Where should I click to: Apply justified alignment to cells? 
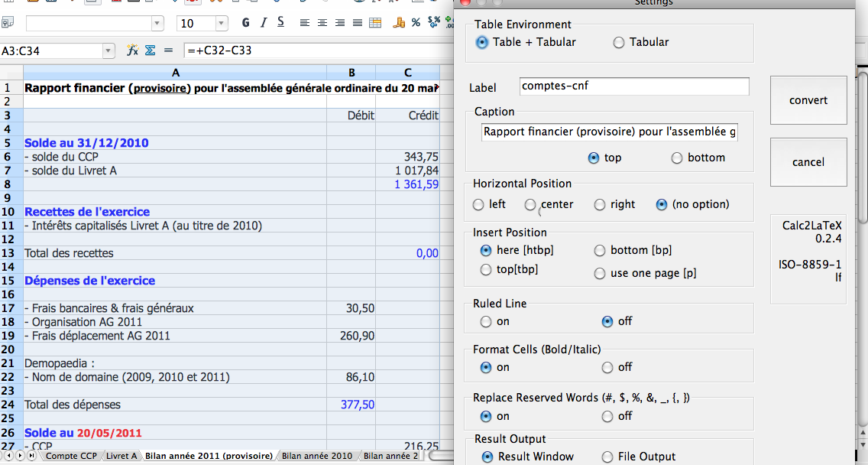click(357, 23)
